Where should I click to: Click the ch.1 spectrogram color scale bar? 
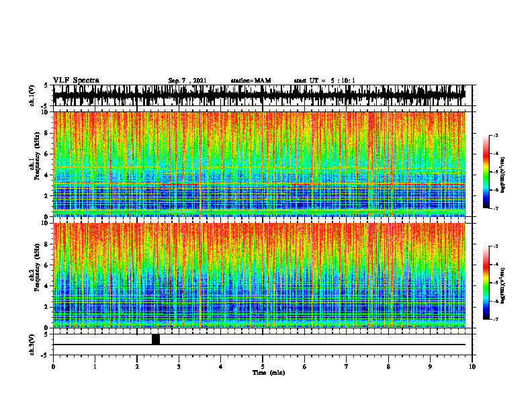tap(486, 172)
